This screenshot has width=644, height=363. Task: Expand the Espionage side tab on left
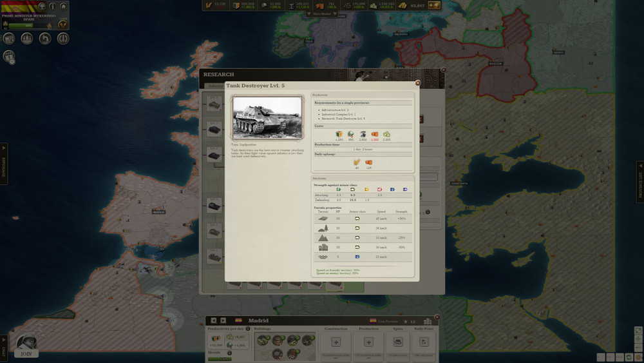[4, 164]
